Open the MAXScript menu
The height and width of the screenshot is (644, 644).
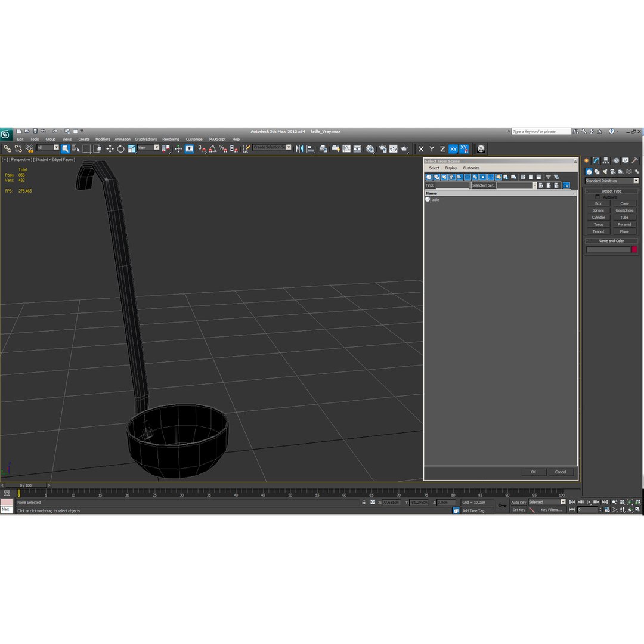(x=217, y=139)
